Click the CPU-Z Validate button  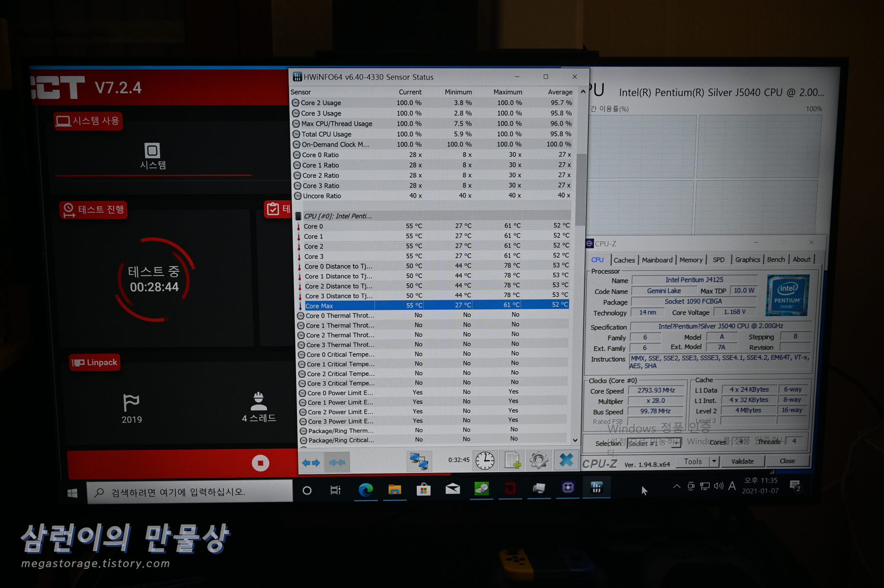tap(743, 461)
